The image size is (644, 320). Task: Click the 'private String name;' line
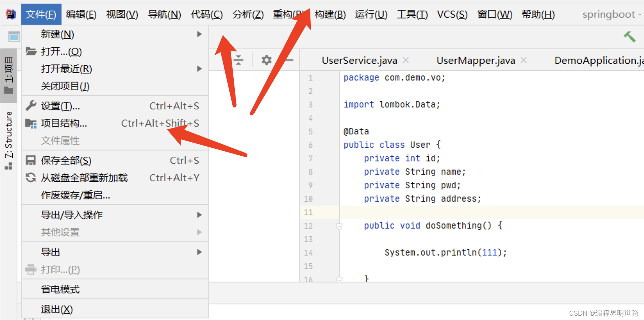click(x=415, y=172)
